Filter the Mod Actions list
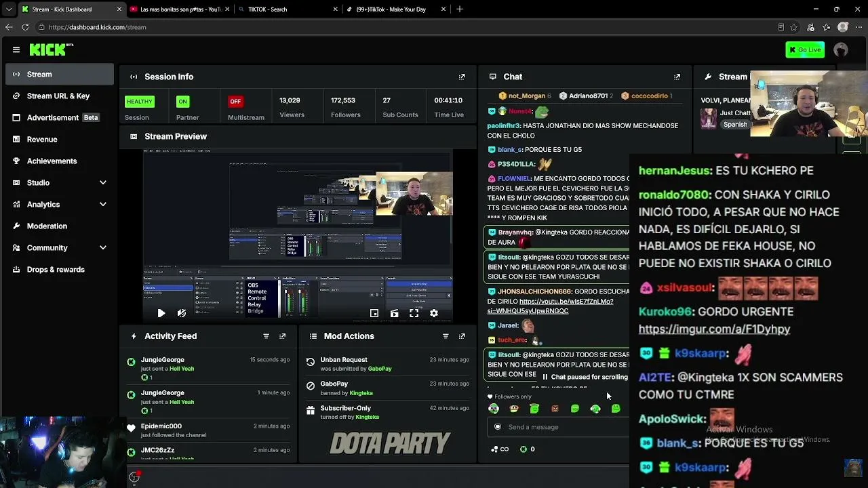This screenshot has width=868, height=488. [x=446, y=336]
